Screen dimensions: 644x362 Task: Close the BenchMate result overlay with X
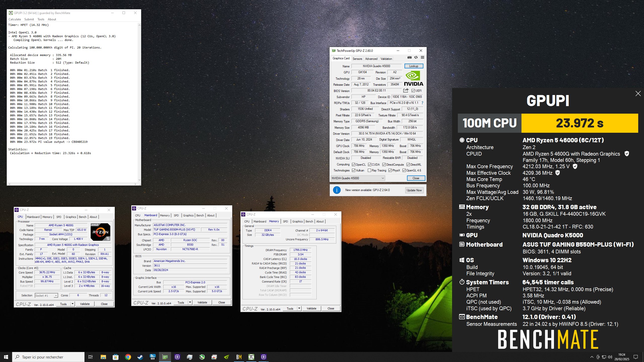coord(638,94)
